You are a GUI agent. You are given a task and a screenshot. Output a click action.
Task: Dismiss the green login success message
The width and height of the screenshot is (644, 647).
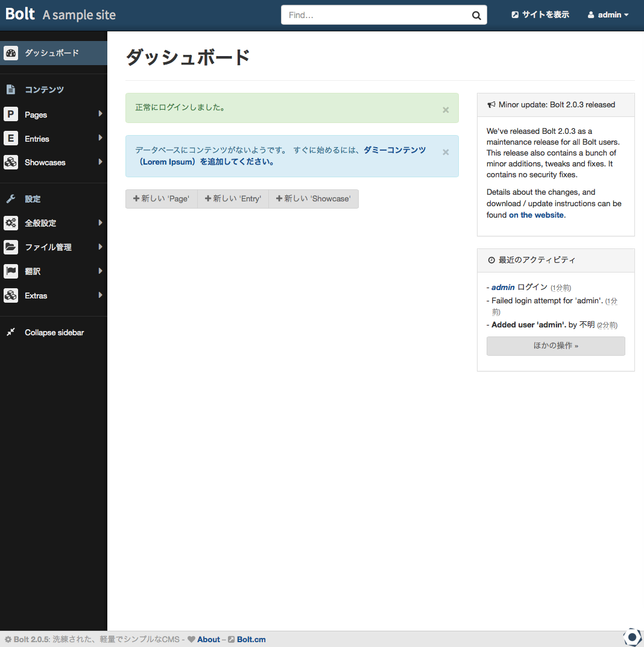coord(446,110)
